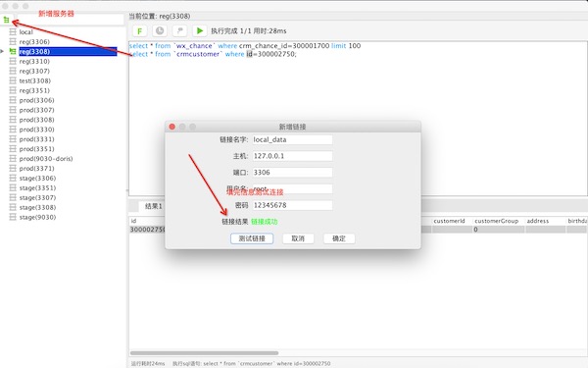Switch to the 结果1 results tab
The image size is (588, 368).
tap(154, 206)
